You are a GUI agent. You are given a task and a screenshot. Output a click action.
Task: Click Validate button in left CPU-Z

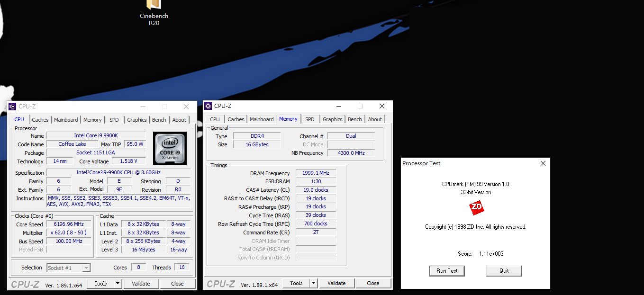[141, 284]
